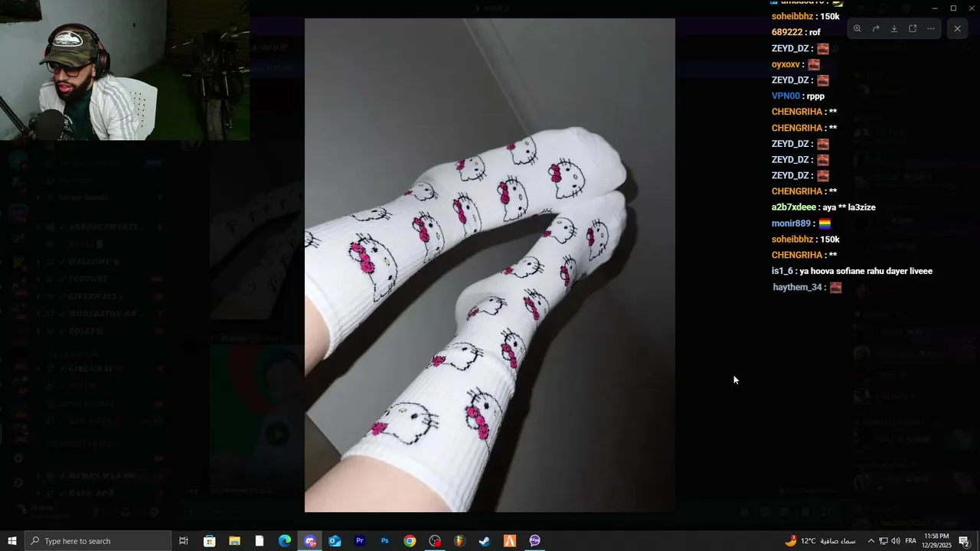Image resolution: width=980 pixels, height=551 pixels.
Task: Open File Explorer from the taskbar
Action: [234, 541]
